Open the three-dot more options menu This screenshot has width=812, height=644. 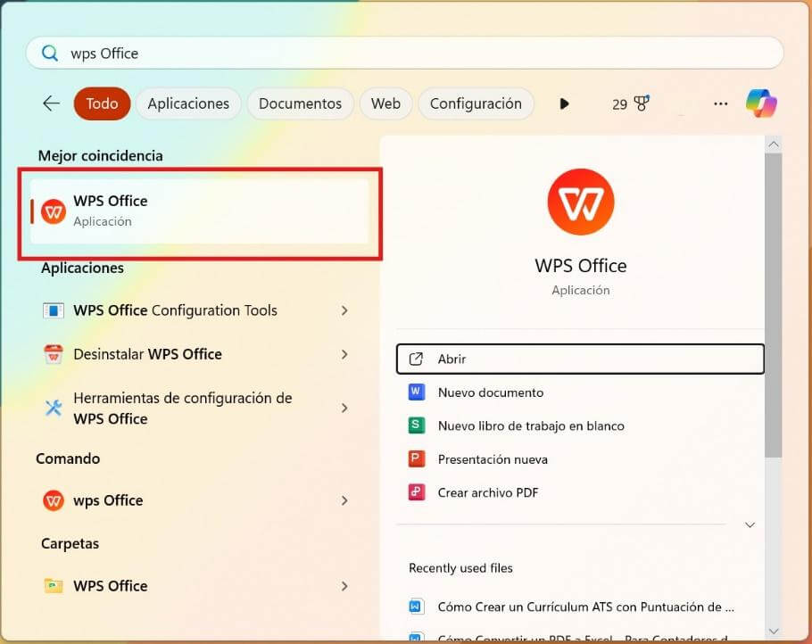720,103
